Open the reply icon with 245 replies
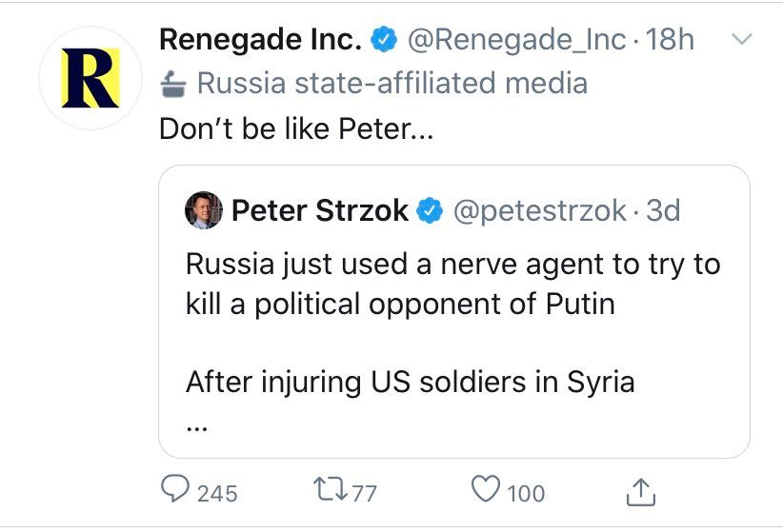Screen dimensions: 783x532 (175, 488)
